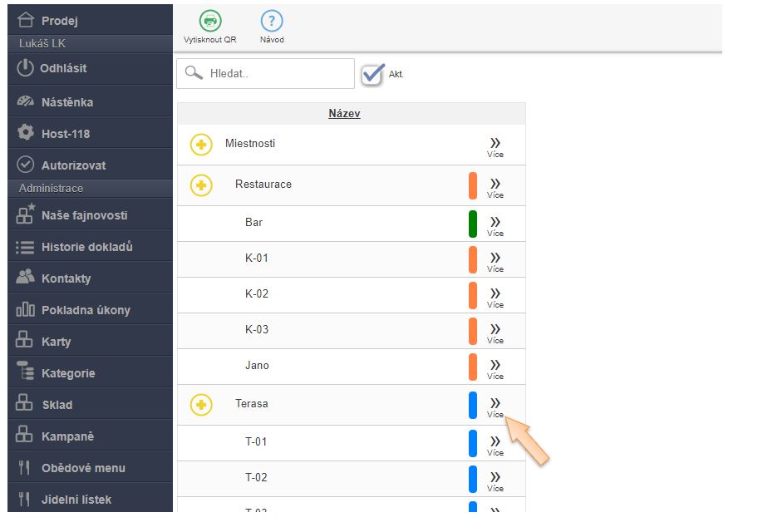The width and height of the screenshot is (758, 532).
Task: Open Historie dokladů menu item
Action: tap(86, 247)
